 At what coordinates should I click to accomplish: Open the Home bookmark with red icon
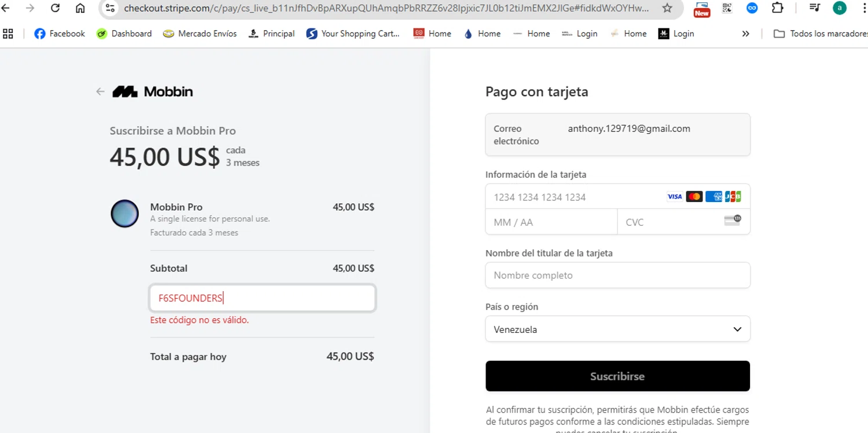point(432,34)
